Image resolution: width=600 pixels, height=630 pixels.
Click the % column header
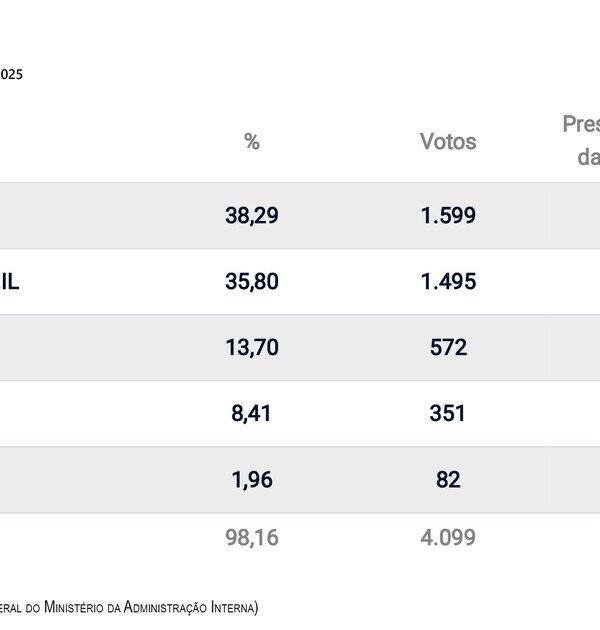pyautogui.click(x=252, y=142)
